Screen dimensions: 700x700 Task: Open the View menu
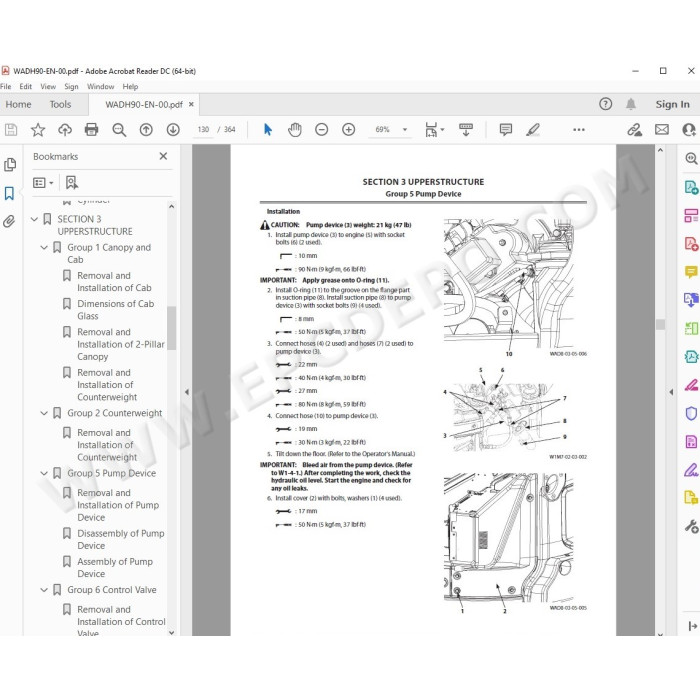click(x=48, y=87)
